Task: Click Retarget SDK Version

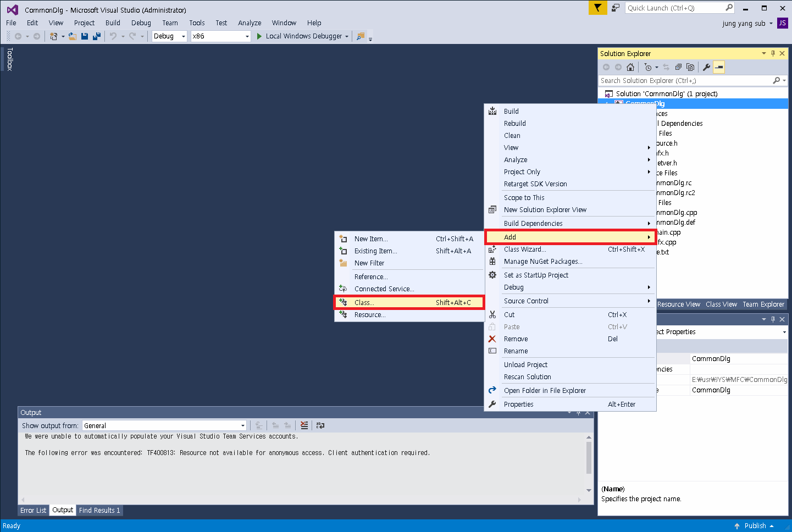Action: tap(535, 184)
